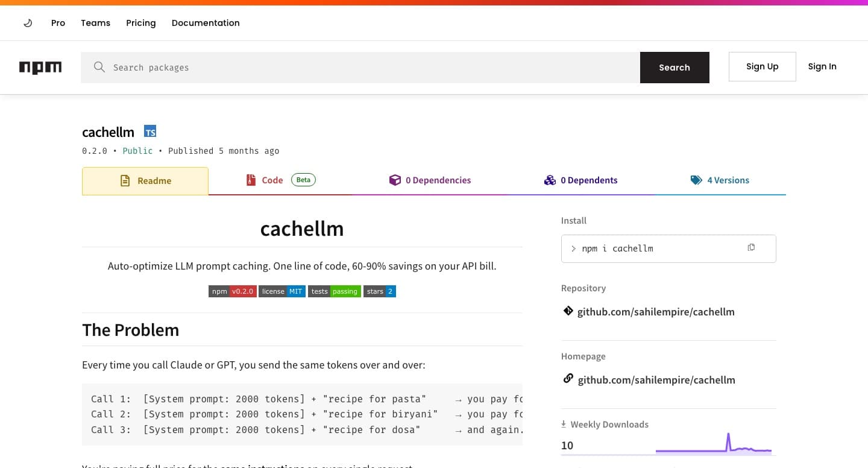The image size is (868, 468).
Task: Click the TypeScript TS badge icon
Action: 150,131
